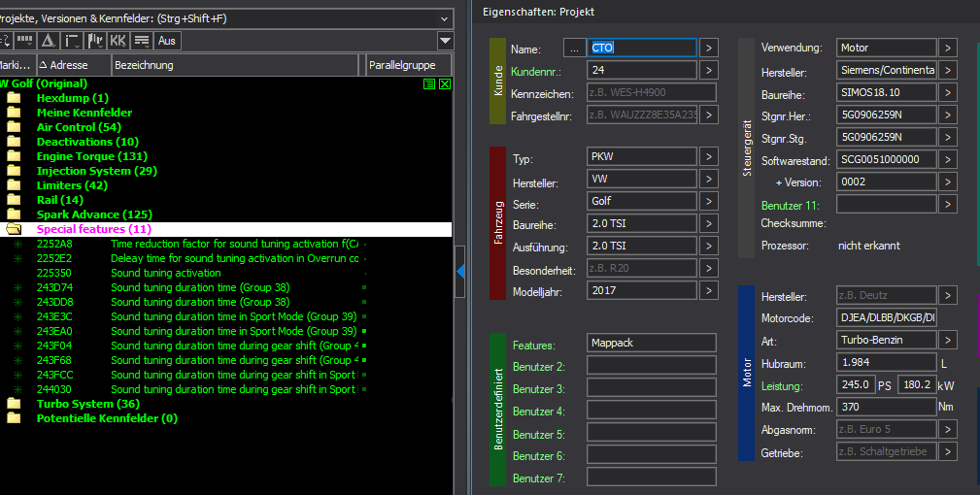
Task: Click the ellipsis button beside the Name field
Action: 573,48
